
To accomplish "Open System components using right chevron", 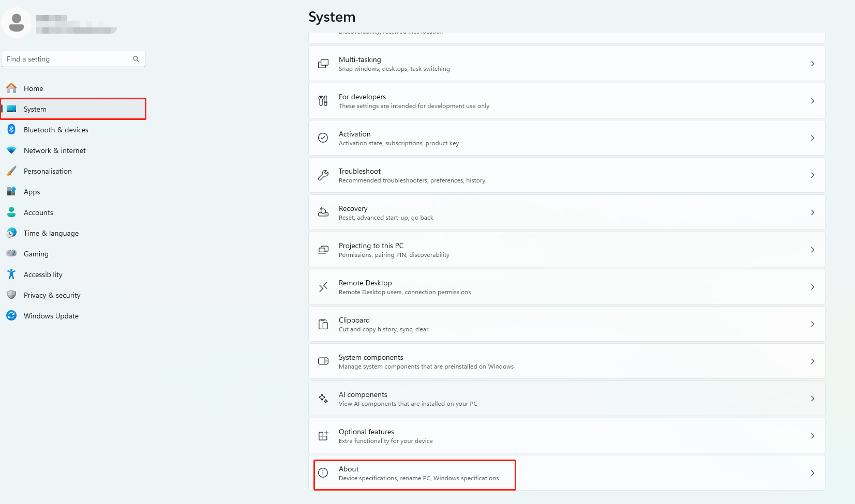I will [813, 361].
